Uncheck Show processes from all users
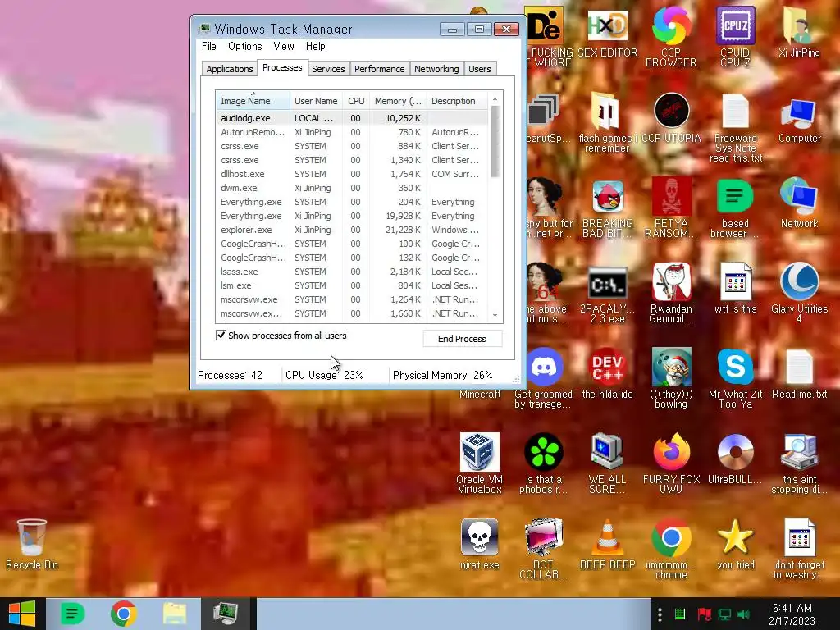This screenshot has width=840, height=630. (x=221, y=336)
